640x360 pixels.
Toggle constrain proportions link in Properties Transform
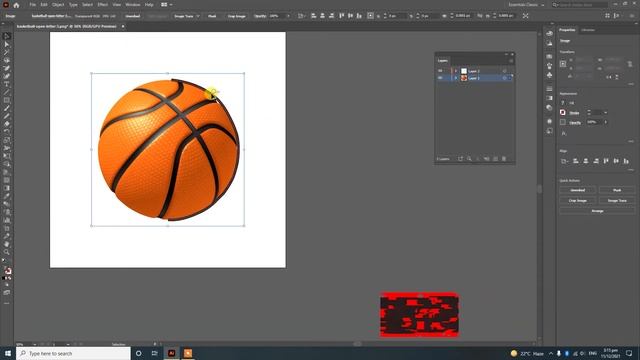(630, 64)
